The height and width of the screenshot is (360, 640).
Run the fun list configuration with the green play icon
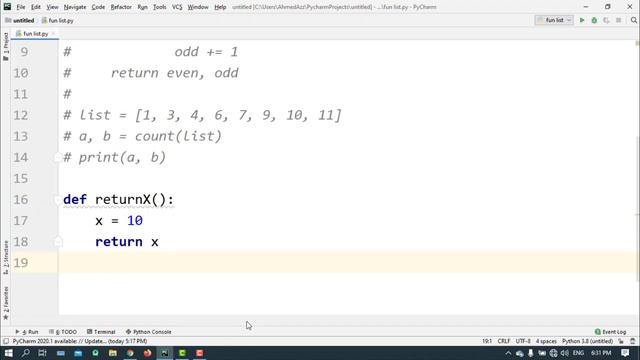(x=582, y=20)
